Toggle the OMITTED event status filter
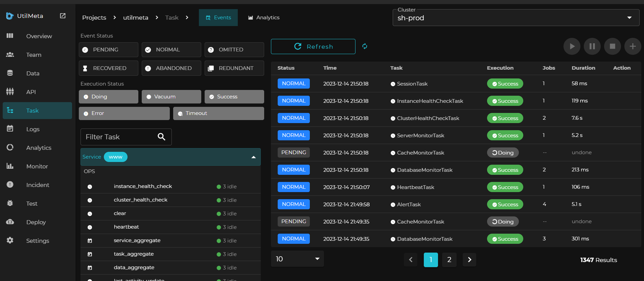The image size is (644, 281). click(234, 50)
